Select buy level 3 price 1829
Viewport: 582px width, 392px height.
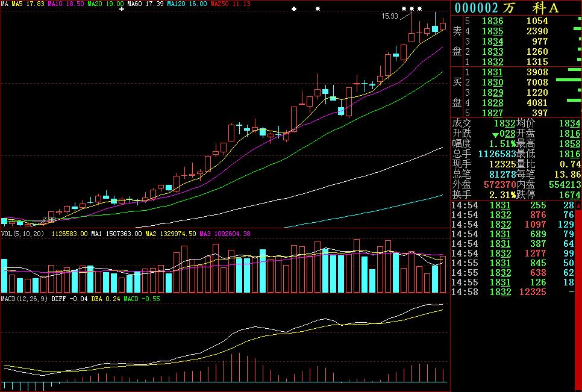point(492,92)
